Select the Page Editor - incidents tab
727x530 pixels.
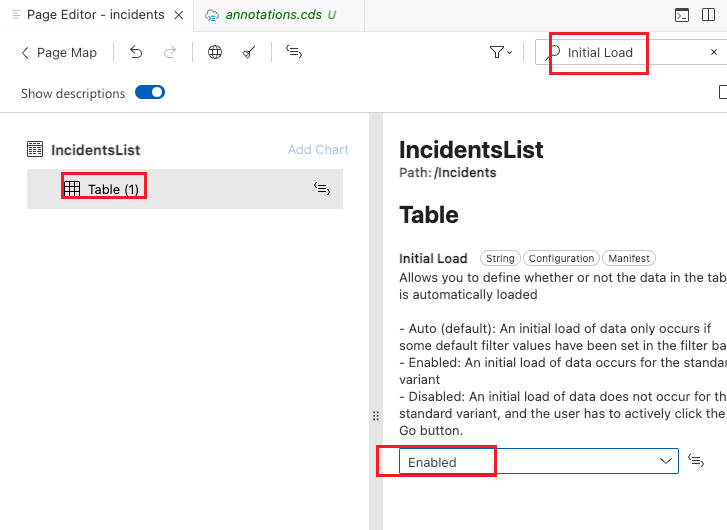click(x=95, y=15)
